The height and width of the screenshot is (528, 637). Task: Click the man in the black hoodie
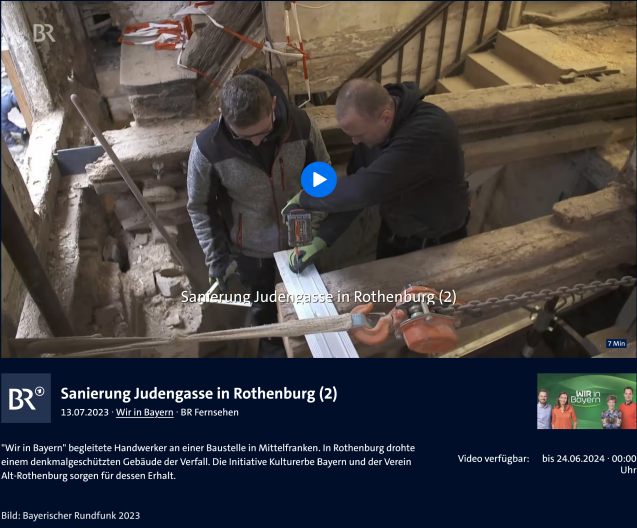click(400, 160)
